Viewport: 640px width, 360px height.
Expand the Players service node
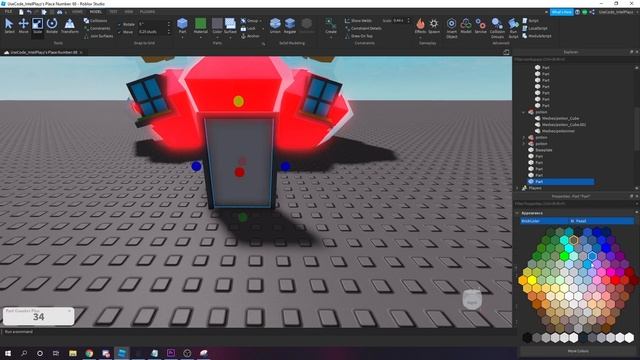(518, 188)
